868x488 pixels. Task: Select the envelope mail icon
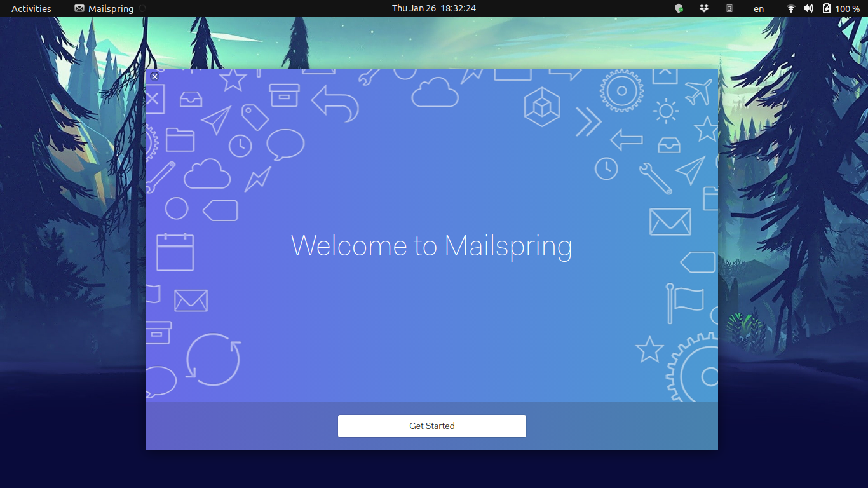[x=672, y=222]
